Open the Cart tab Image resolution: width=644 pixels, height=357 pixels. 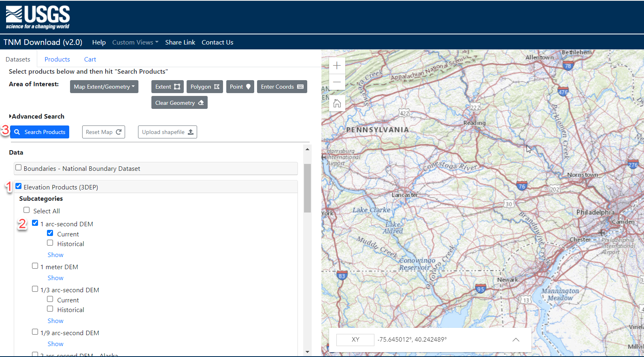90,59
